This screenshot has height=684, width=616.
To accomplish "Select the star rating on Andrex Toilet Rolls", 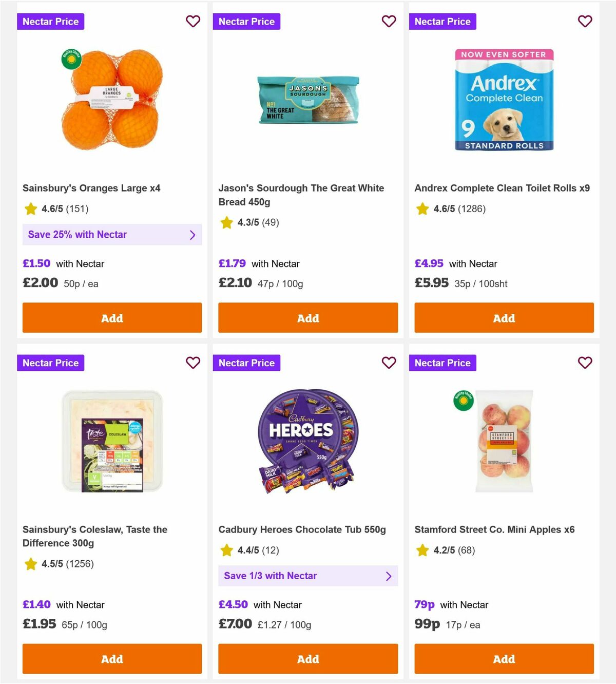I will coord(421,209).
